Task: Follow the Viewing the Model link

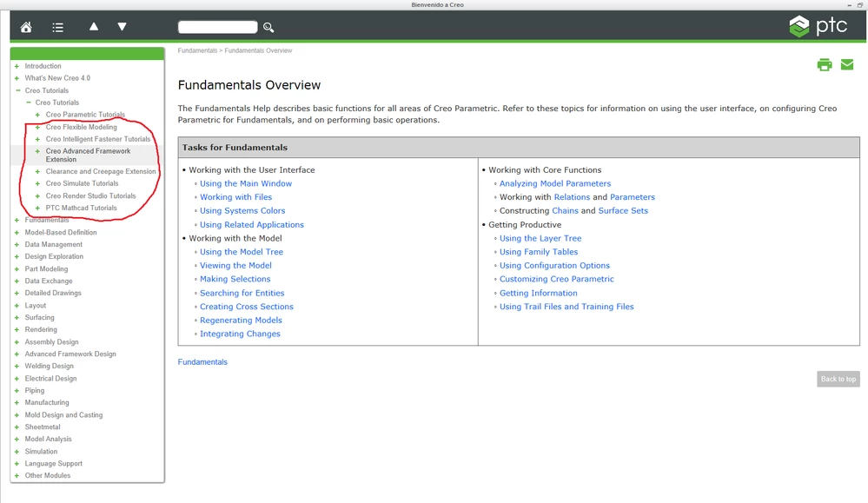Action: 235,266
